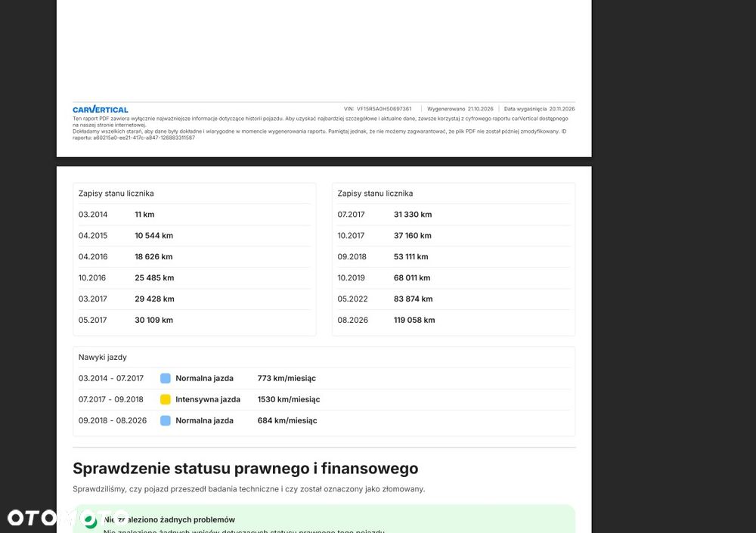Click the date 10.2017 in the odometer records
The width and height of the screenshot is (756, 533).
351,236
